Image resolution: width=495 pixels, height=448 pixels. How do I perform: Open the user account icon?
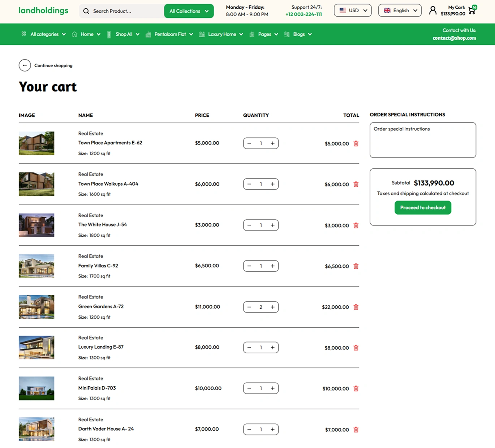click(432, 10)
